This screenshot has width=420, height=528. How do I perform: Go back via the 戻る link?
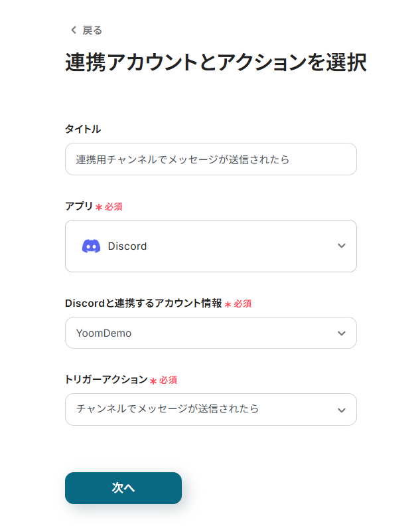coord(86,31)
